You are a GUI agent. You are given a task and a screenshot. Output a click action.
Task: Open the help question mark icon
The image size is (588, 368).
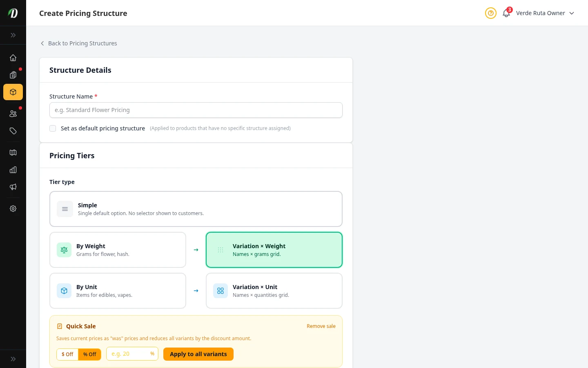pyautogui.click(x=490, y=13)
